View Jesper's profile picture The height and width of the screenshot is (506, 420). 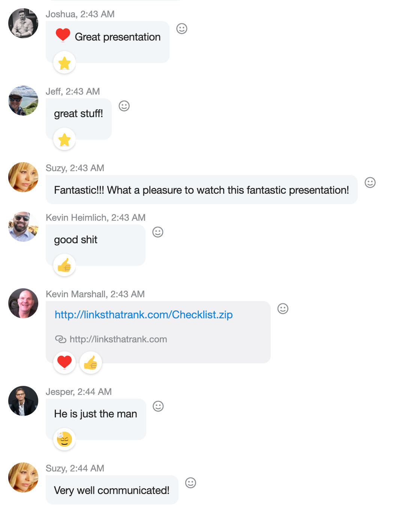(x=23, y=401)
